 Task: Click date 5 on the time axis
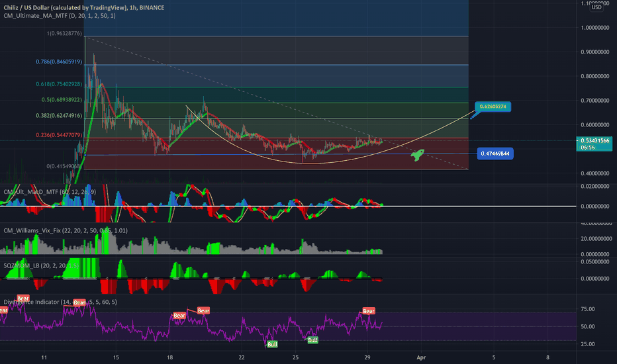pos(494,357)
